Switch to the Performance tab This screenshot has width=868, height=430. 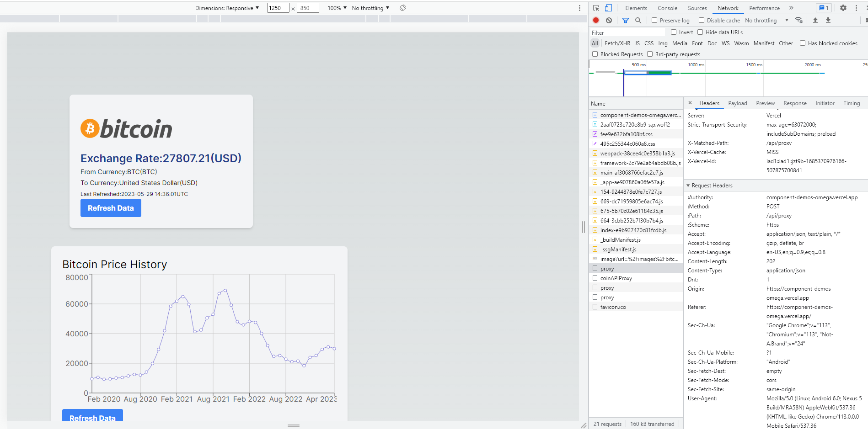tap(764, 8)
